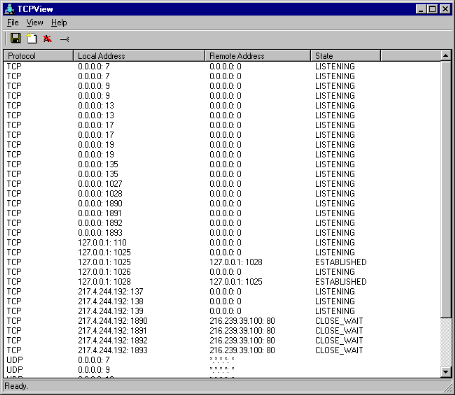Screen dimensions: 455x395
Task: Click UDP protocol cell of the 0.0.0.0:7 row
Action: pyautogui.click(x=15, y=360)
